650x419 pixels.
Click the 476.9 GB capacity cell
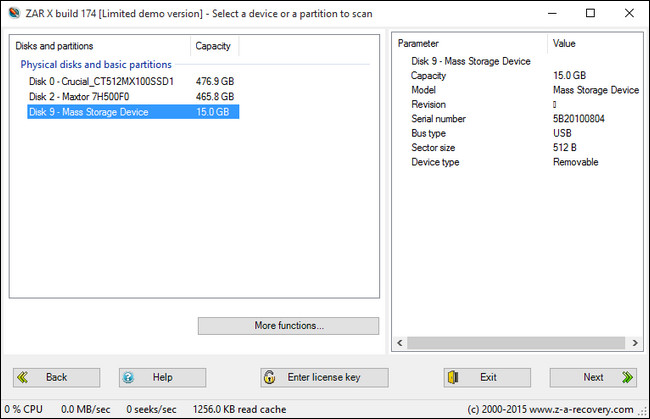coord(215,81)
